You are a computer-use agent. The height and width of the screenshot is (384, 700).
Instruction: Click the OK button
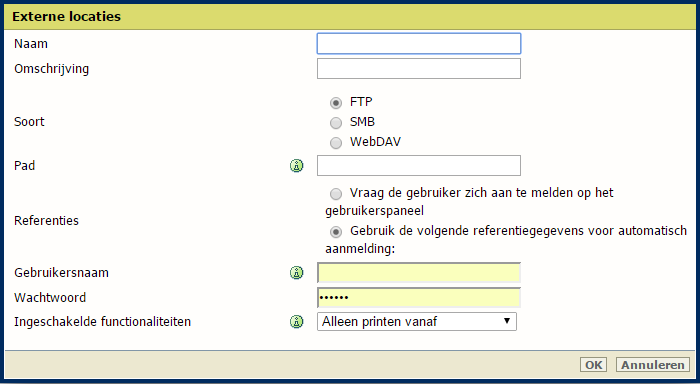(593, 365)
